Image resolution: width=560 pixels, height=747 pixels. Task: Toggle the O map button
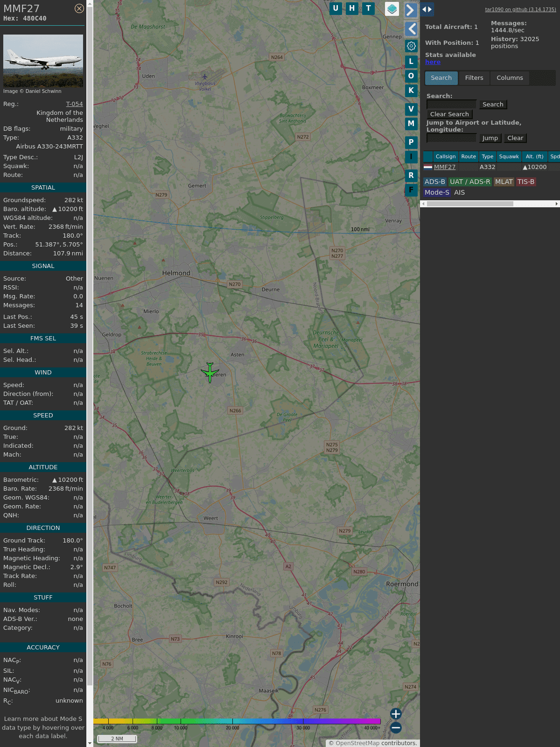click(411, 76)
